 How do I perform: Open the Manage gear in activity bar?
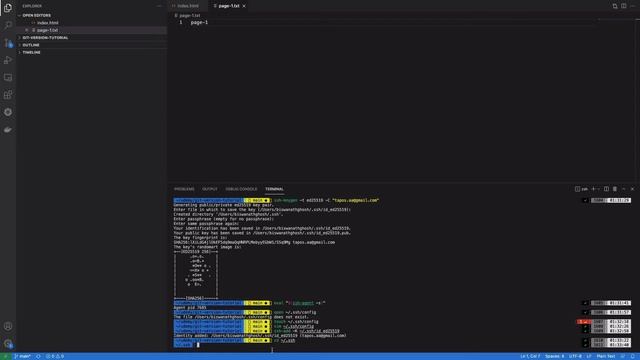8,344
